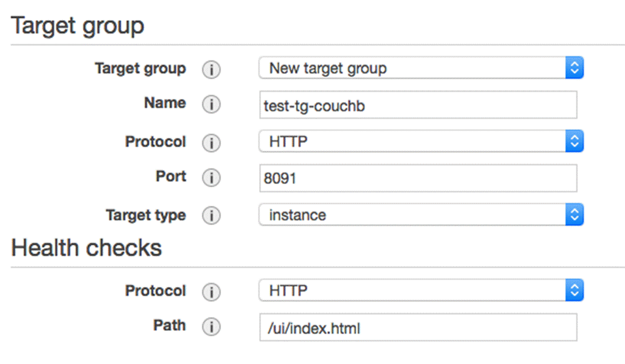Expand the Health checks Protocol HTTP dropdown
Screen dimensions: 625x364
tap(421, 291)
